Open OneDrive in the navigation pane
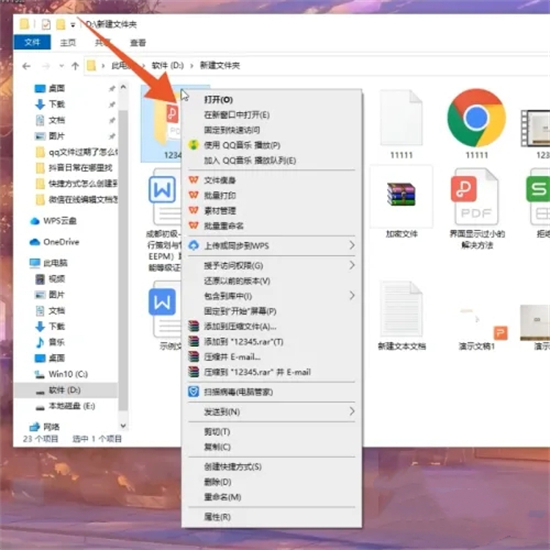This screenshot has height=550, width=550. point(54,242)
